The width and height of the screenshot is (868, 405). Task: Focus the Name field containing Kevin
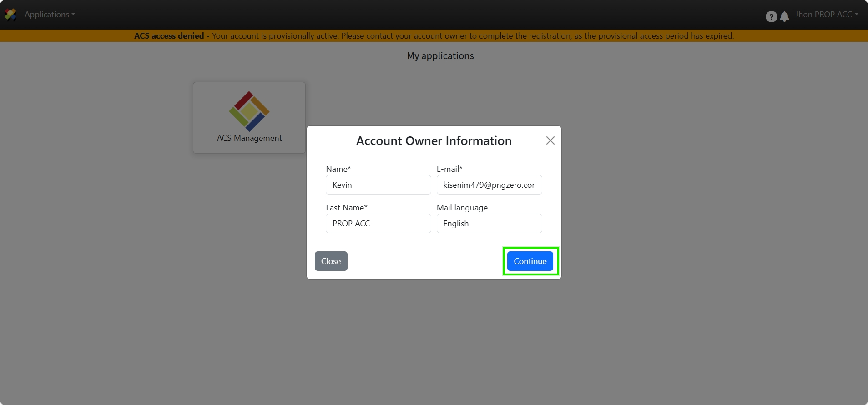[378, 185]
